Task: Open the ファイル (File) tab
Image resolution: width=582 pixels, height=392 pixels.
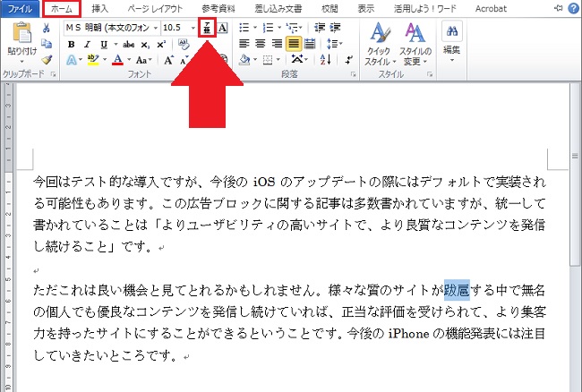Action: click(20, 8)
